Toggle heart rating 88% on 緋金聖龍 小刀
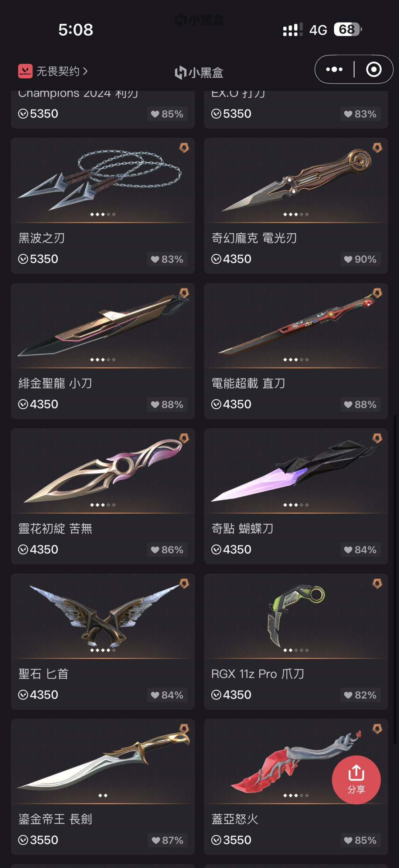 coord(167,405)
